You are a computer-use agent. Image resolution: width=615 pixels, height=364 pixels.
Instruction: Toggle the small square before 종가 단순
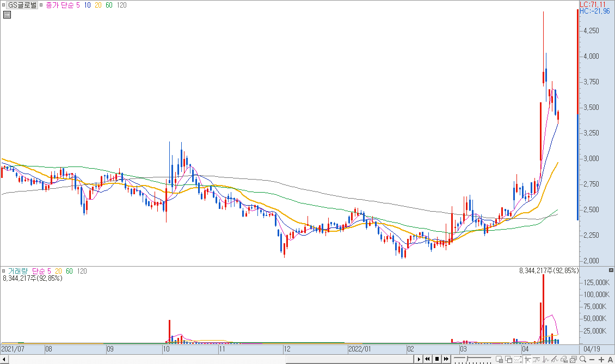click(x=41, y=5)
